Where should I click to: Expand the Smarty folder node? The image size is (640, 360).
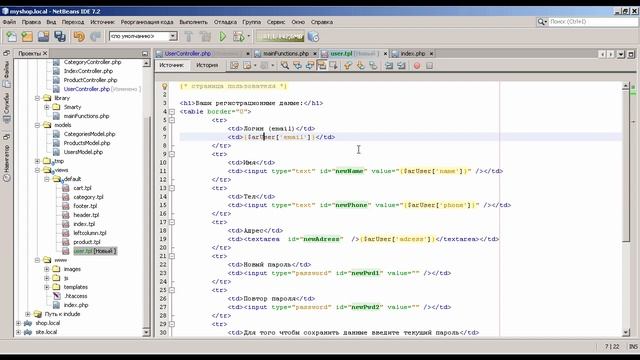point(47,107)
